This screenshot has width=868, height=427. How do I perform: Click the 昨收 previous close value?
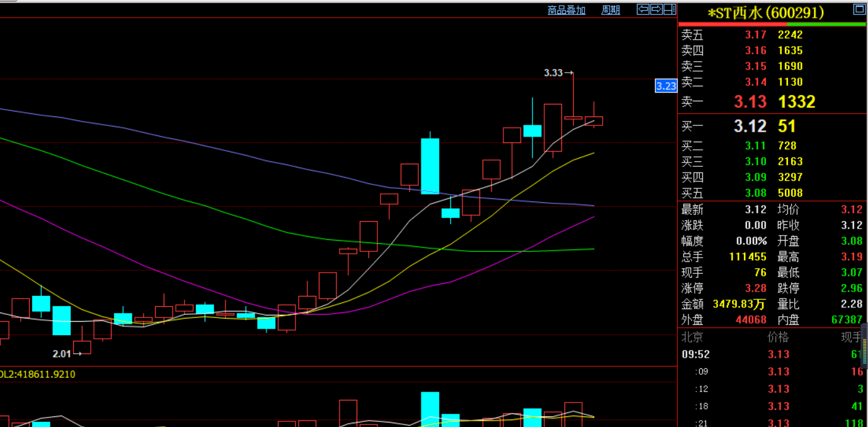pos(852,225)
